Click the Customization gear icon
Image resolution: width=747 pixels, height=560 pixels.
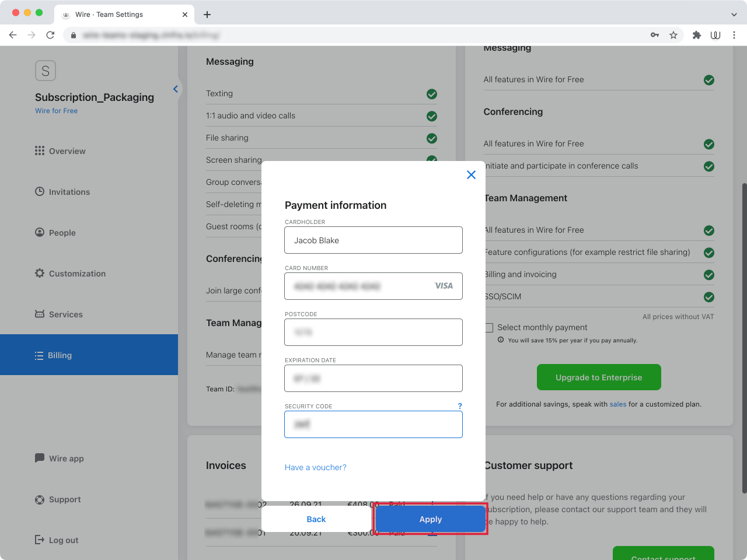coord(40,273)
